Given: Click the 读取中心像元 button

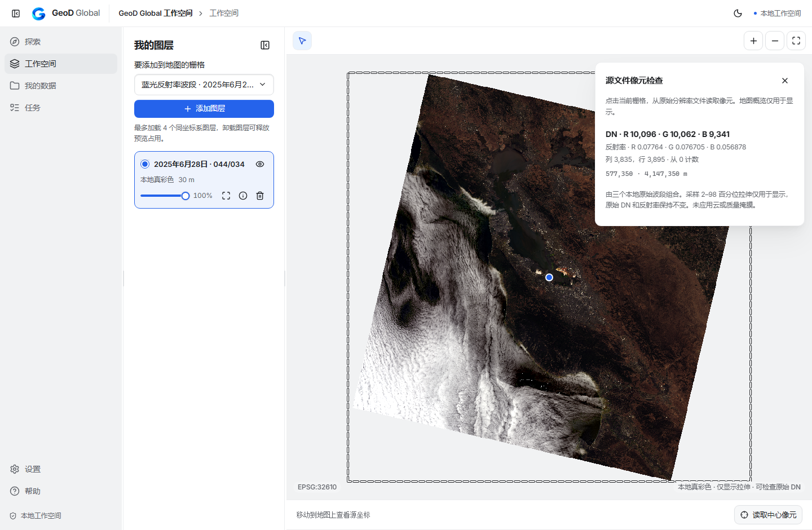Looking at the screenshot, I should pos(768,515).
